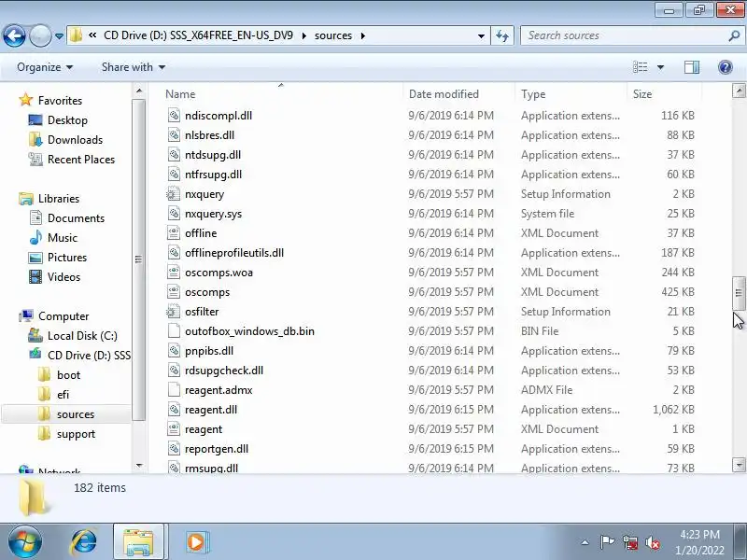Change view using the view icon
Screen dimensions: 747x560
[640, 67]
